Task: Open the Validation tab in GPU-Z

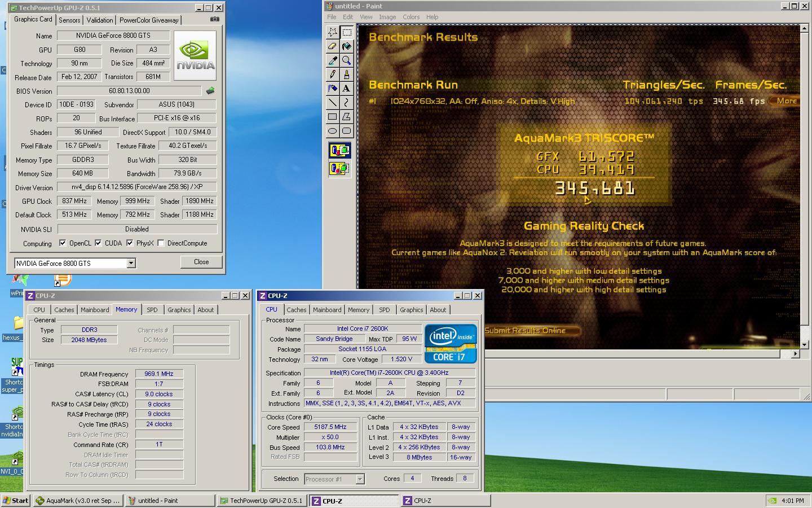Action: pos(100,20)
